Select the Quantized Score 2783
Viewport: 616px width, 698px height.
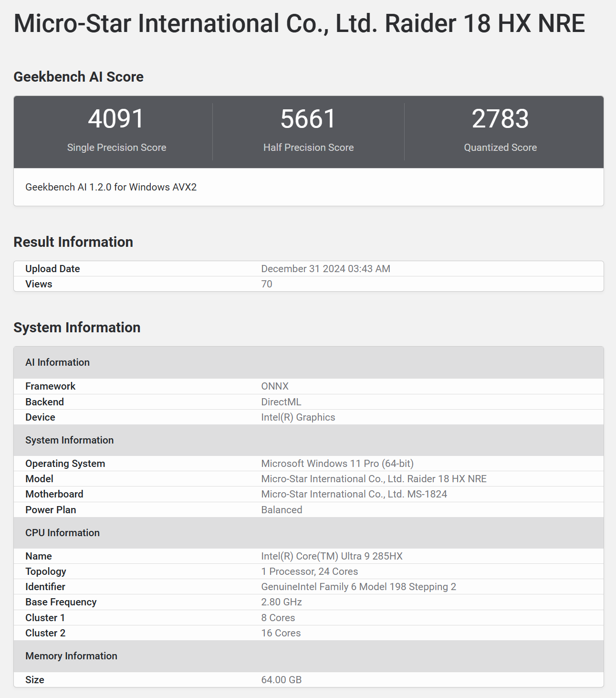500,119
